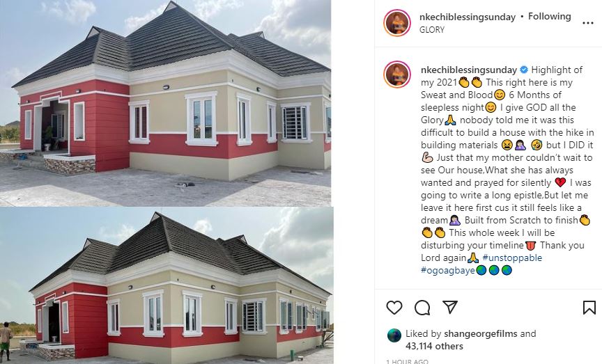Open the #unstoppable hashtag
The width and height of the screenshot is (602, 364).
pyautogui.click(x=512, y=258)
